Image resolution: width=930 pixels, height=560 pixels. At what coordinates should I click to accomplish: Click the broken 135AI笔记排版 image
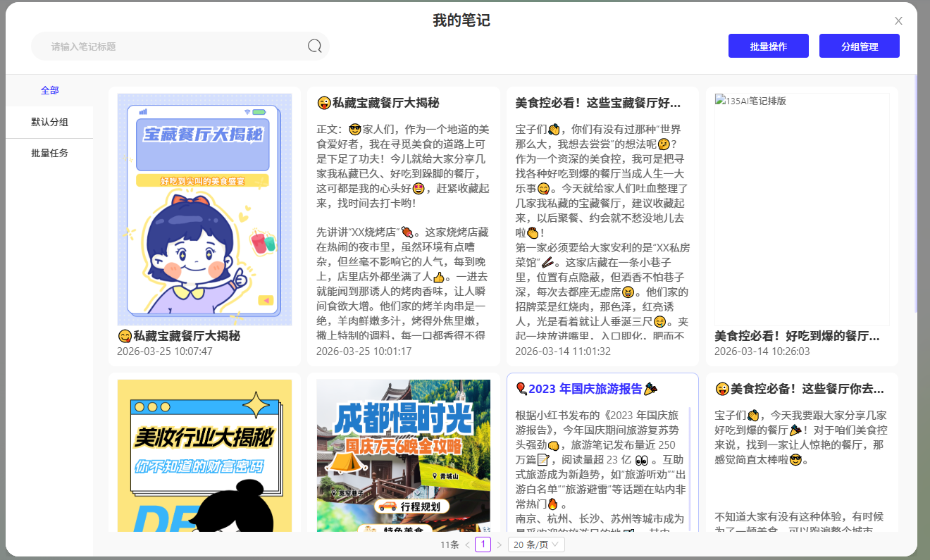(x=802, y=209)
